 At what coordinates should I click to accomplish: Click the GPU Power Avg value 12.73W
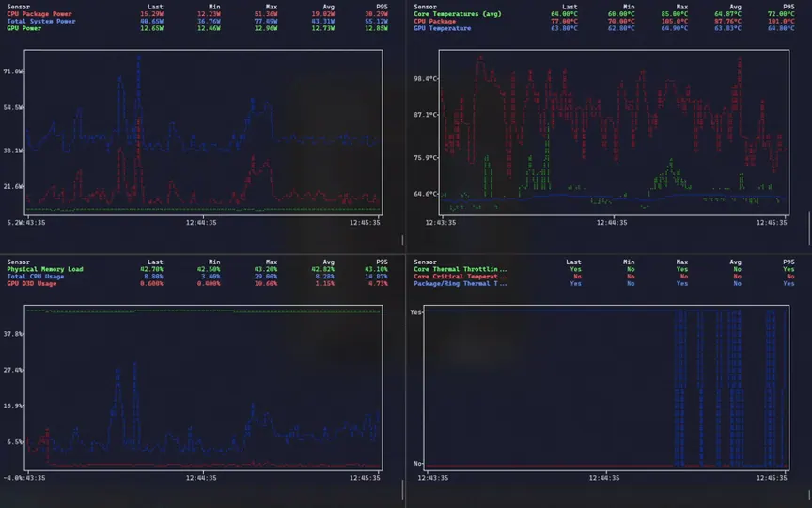323,28
